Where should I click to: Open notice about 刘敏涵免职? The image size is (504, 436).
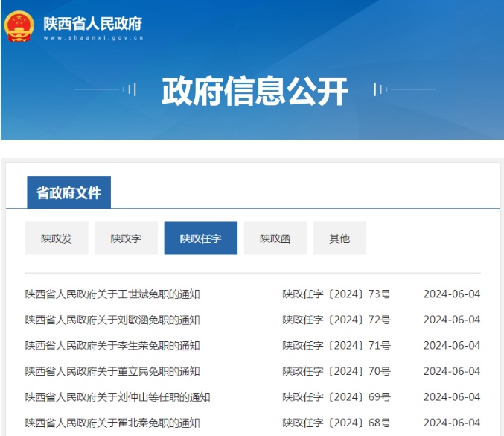(112, 320)
